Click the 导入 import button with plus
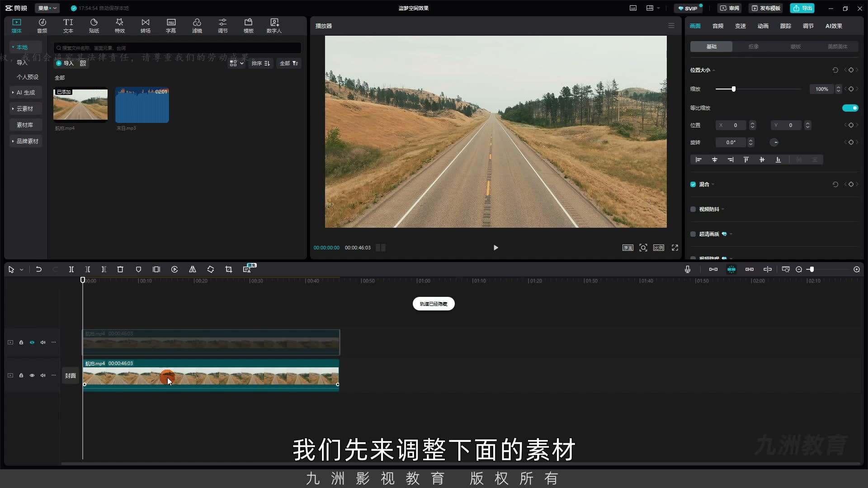 [x=65, y=63]
